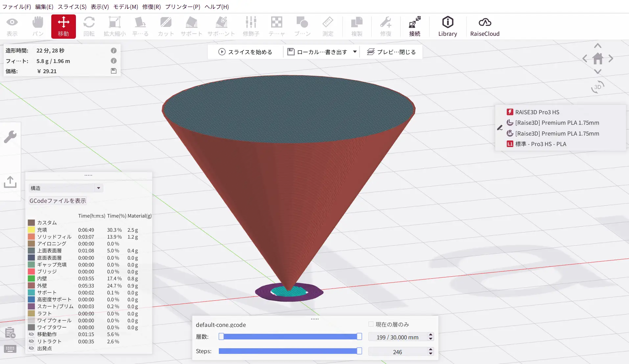This screenshot has height=364, width=629.
Task: Open the プリンター(P) menu
Action: pos(182,7)
